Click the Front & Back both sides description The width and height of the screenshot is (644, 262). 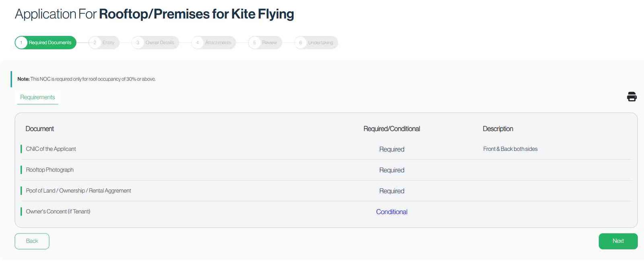point(510,148)
